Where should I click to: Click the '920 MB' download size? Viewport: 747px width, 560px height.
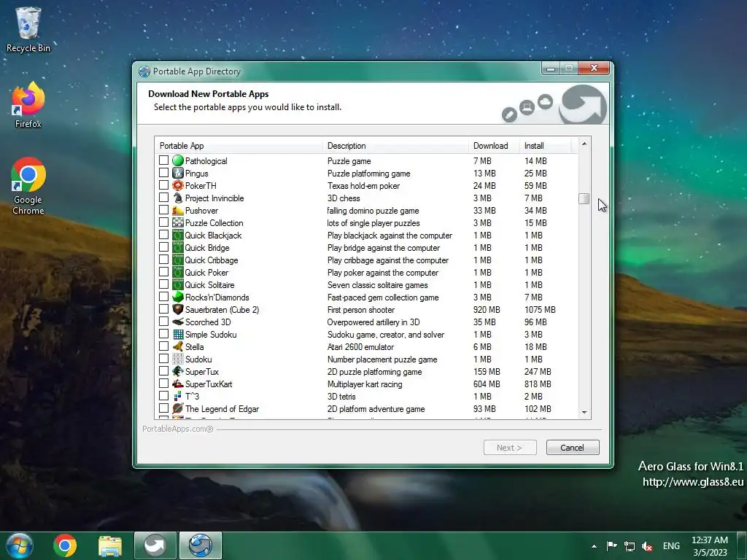click(487, 310)
